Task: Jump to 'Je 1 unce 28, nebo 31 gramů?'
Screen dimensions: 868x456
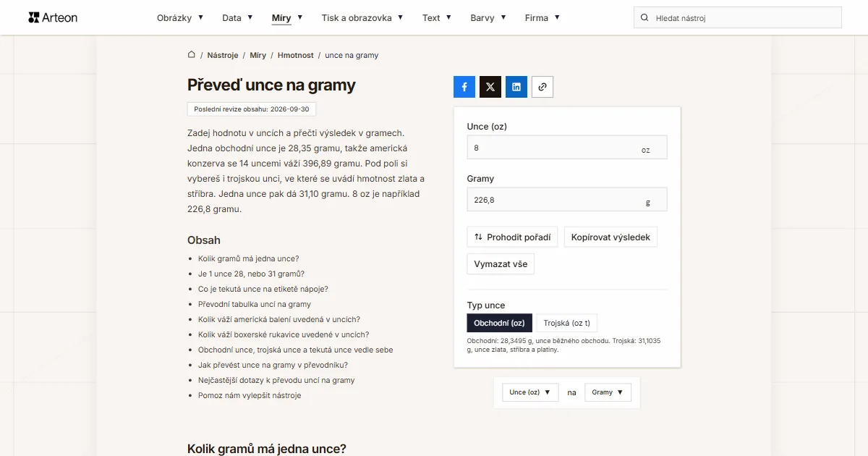Action: tap(251, 274)
